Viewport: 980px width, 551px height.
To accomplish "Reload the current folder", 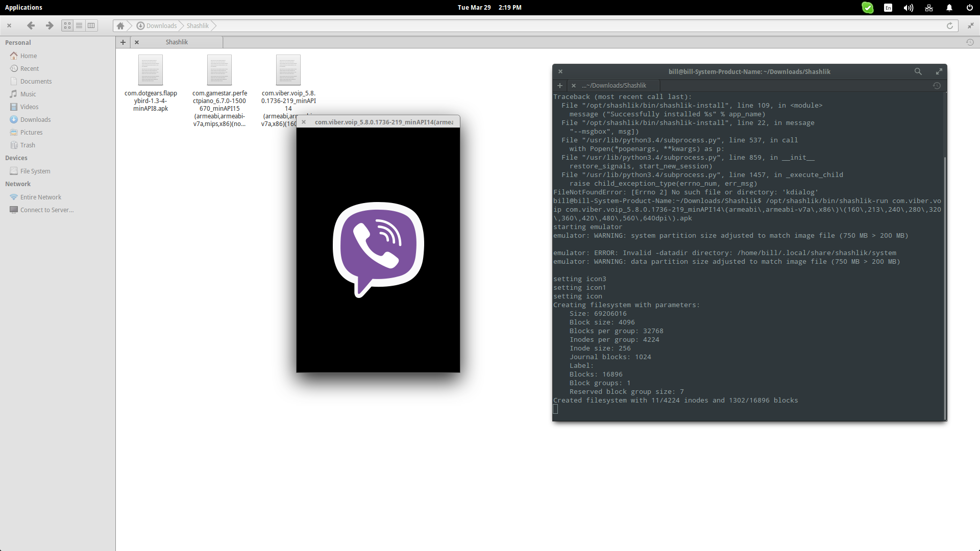I will tap(950, 26).
